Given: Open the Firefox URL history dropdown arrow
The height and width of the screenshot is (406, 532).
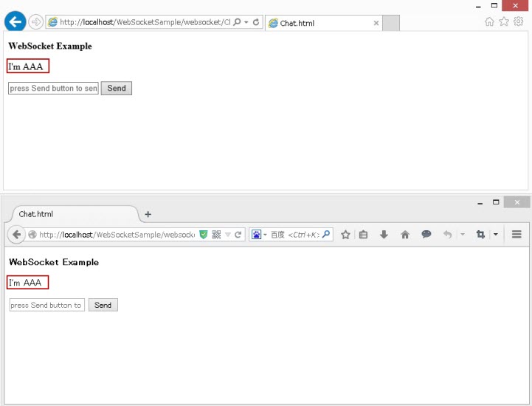Looking at the screenshot, I should pyautogui.click(x=228, y=235).
